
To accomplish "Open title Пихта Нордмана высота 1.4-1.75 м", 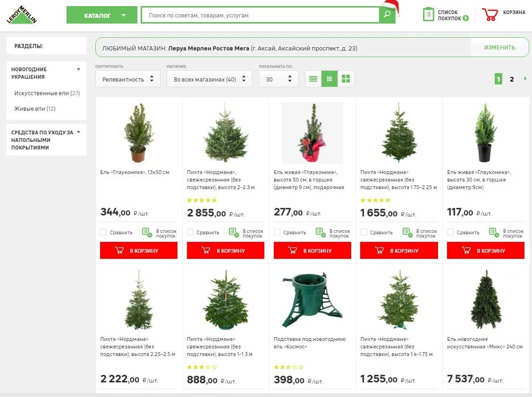I will pyautogui.click(x=397, y=347).
